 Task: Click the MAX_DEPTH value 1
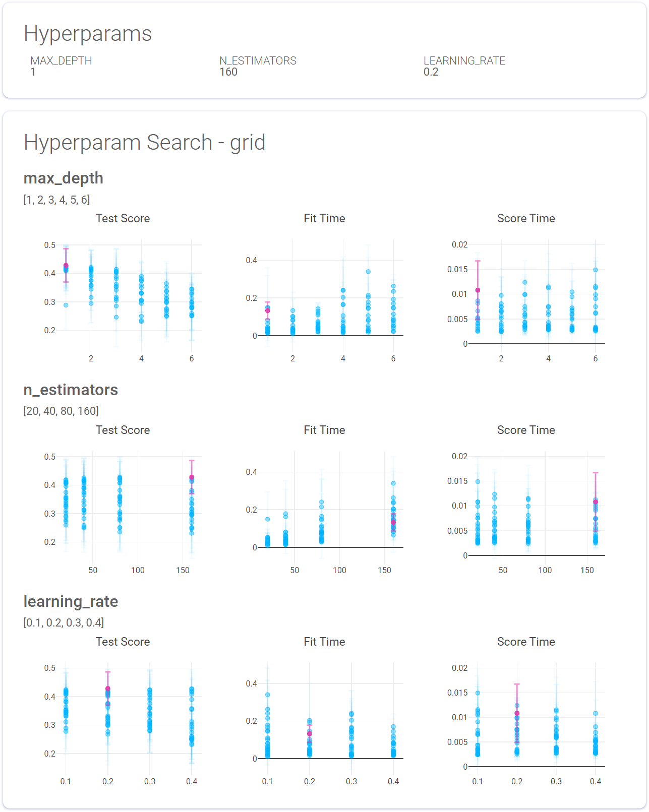point(33,72)
